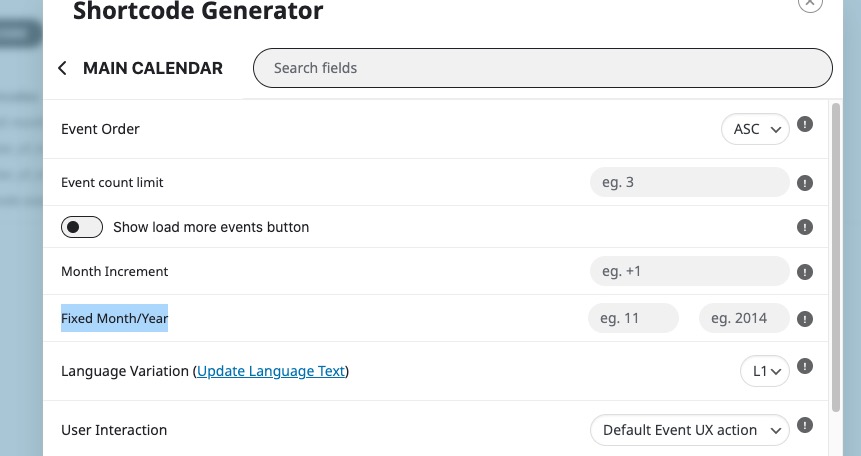Click the back arrow beside MAIN CALENDAR
Viewport: 861px width, 456px height.
tap(62, 68)
